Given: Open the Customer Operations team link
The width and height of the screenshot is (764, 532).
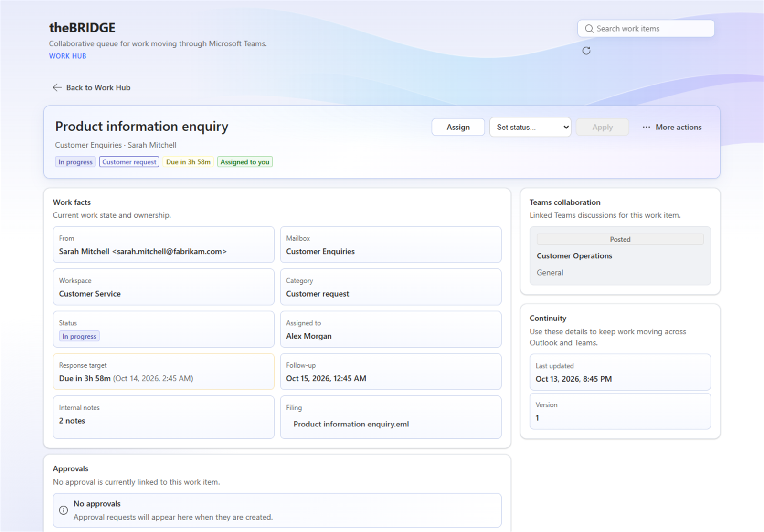Looking at the screenshot, I should tap(574, 256).
